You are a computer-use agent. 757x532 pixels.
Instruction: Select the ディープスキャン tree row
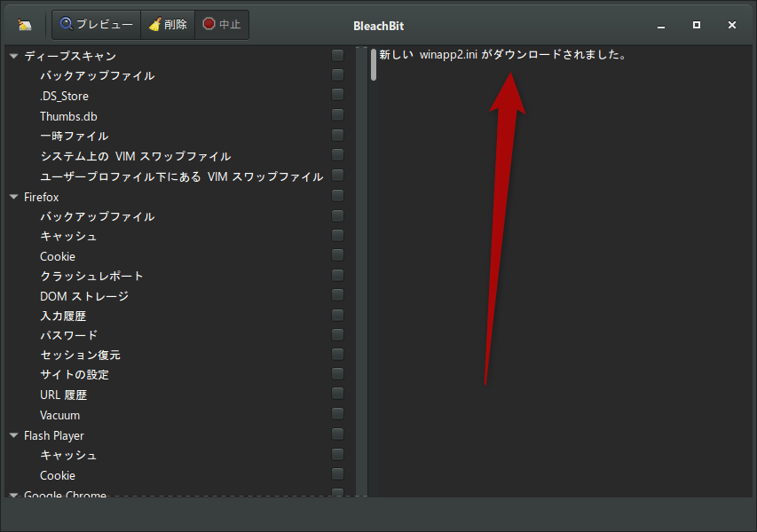coord(180,56)
